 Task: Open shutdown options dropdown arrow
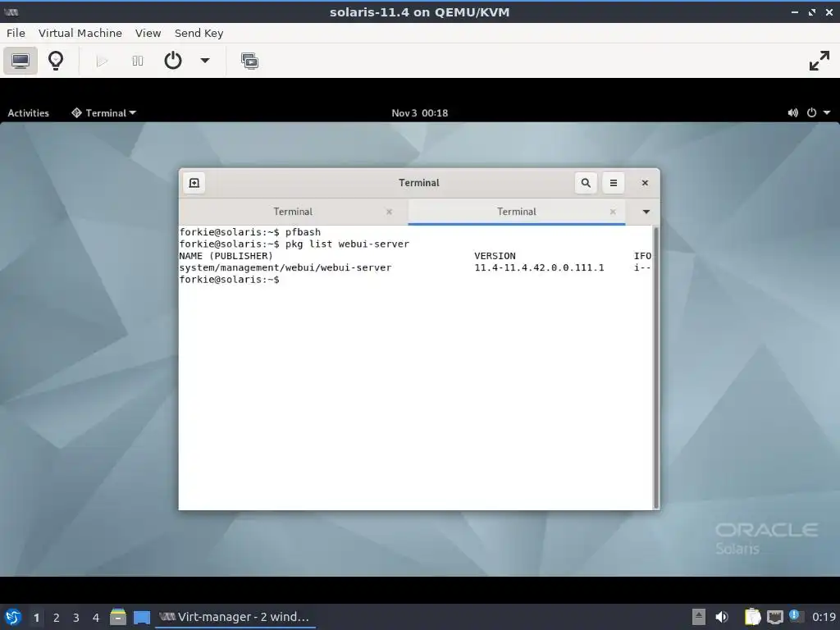click(x=204, y=61)
